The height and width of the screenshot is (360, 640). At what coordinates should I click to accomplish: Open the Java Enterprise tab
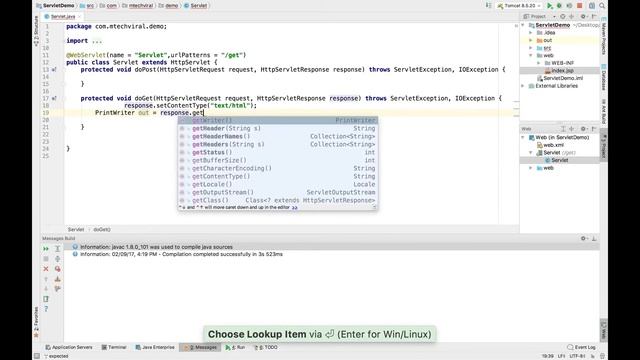point(155,347)
